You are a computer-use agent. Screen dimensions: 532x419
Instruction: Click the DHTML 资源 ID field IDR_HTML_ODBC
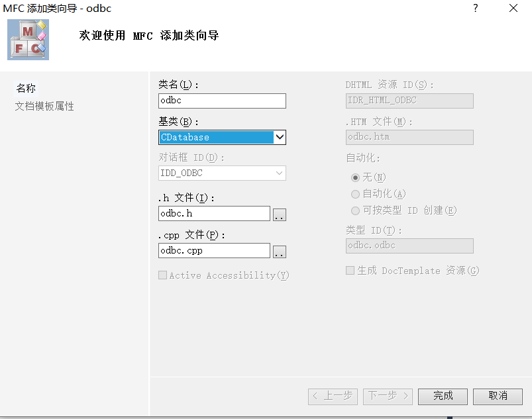click(x=409, y=101)
